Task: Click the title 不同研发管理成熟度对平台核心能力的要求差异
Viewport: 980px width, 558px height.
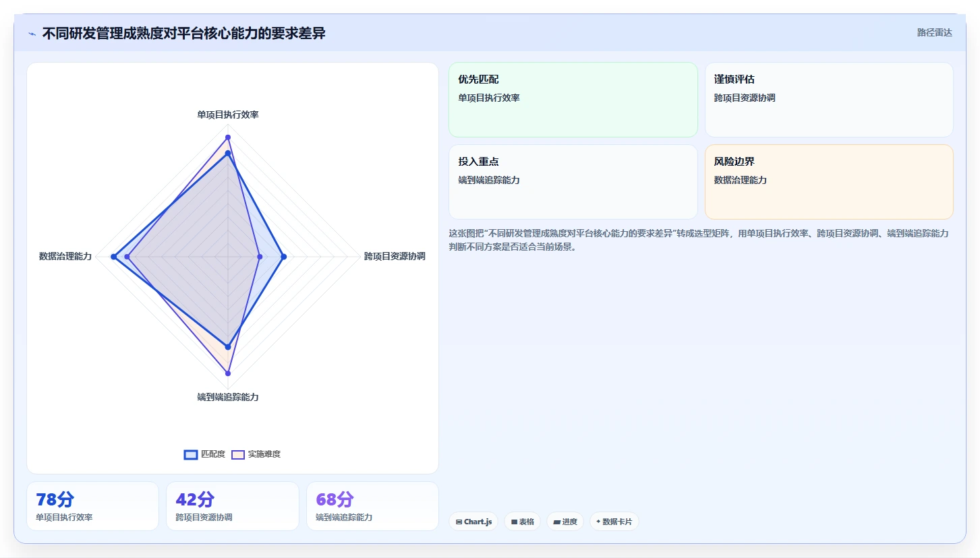Action: tap(183, 33)
